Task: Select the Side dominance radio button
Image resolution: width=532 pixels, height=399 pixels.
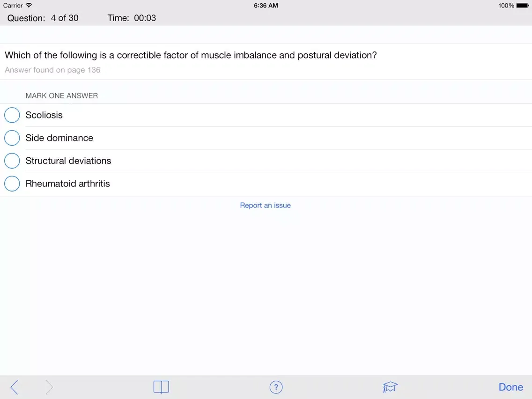Action: 12,138
